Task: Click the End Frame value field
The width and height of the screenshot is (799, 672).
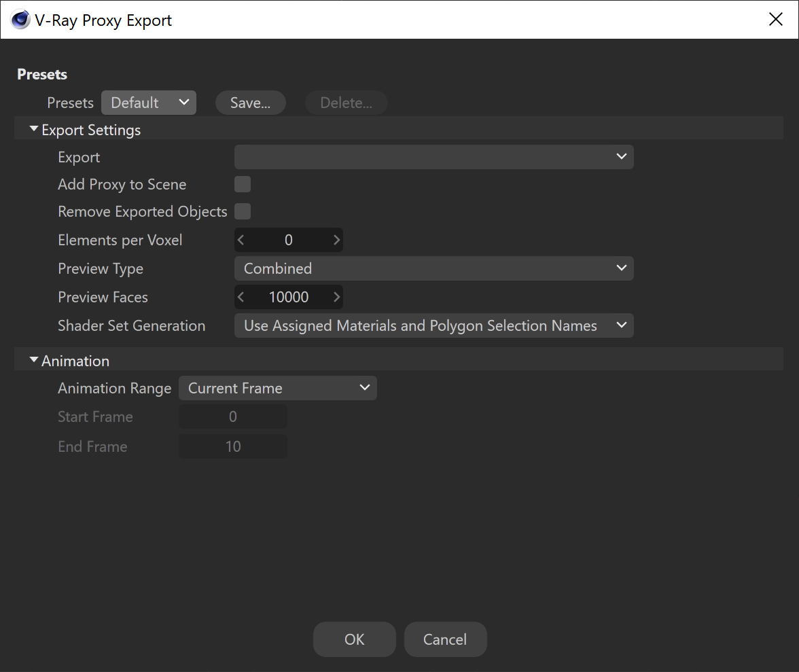Action: tap(233, 446)
